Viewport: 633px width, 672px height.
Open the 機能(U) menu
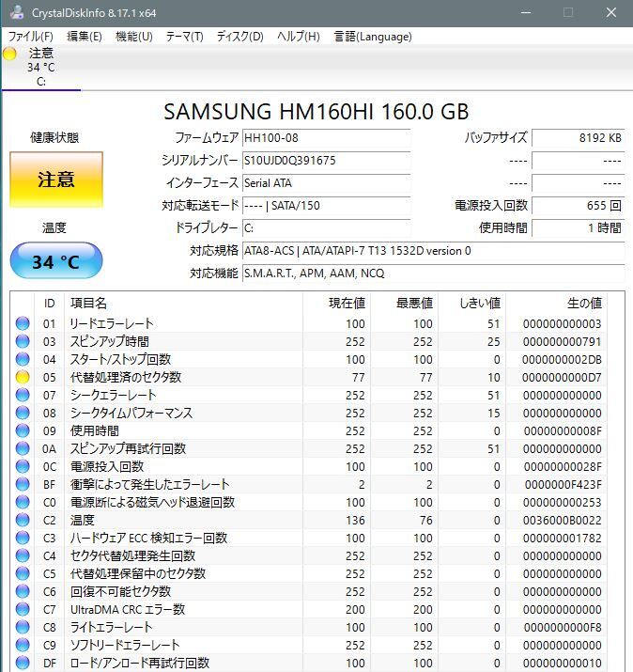click(x=134, y=37)
